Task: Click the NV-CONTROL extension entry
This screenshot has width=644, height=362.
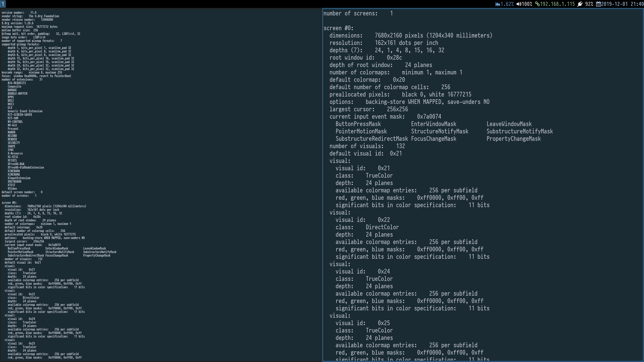Action: coord(15,122)
